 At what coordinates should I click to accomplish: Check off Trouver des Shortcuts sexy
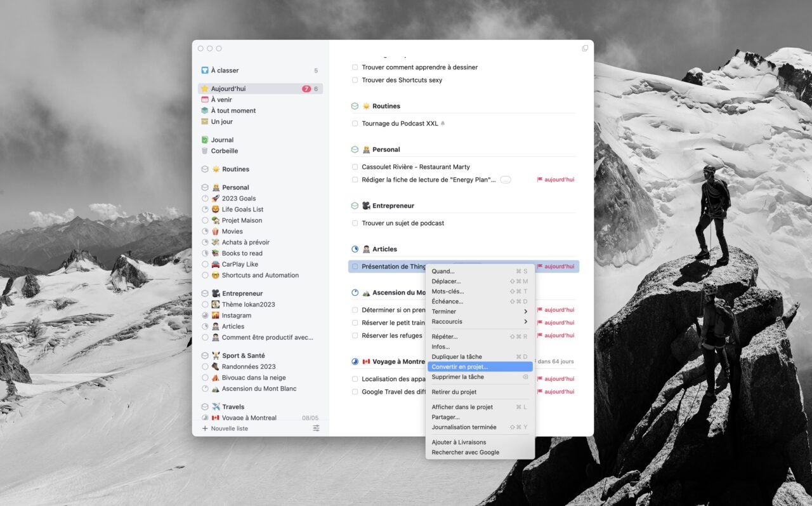pyautogui.click(x=355, y=80)
